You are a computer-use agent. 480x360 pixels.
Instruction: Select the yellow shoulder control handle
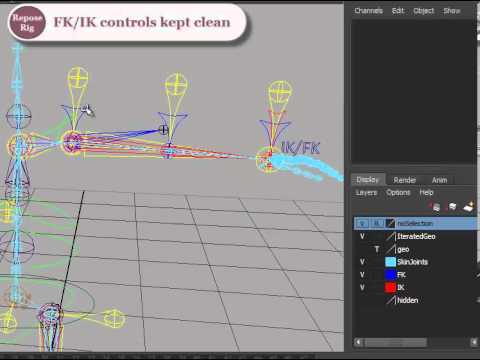(x=78, y=78)
